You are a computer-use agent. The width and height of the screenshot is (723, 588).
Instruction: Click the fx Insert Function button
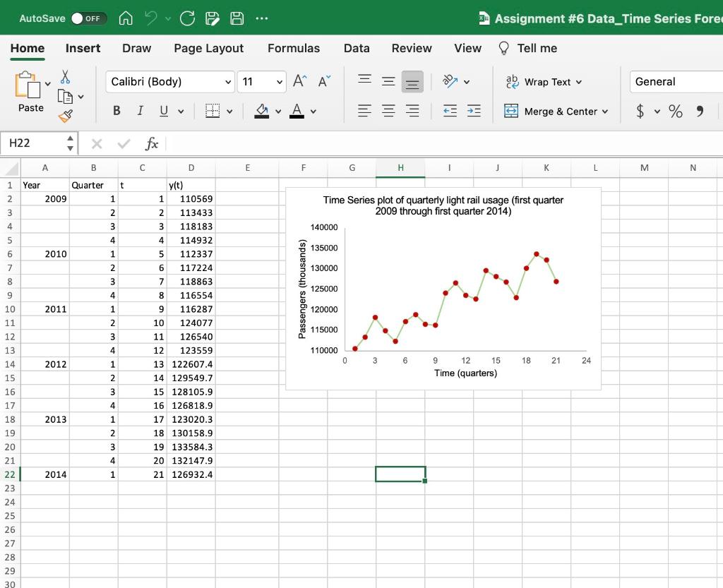point(151,144)
